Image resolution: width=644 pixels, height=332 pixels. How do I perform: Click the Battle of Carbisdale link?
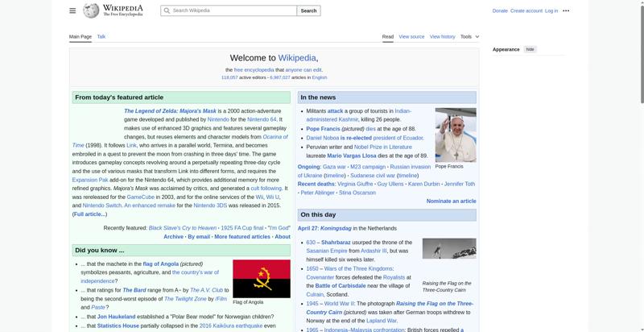(341, 285)
